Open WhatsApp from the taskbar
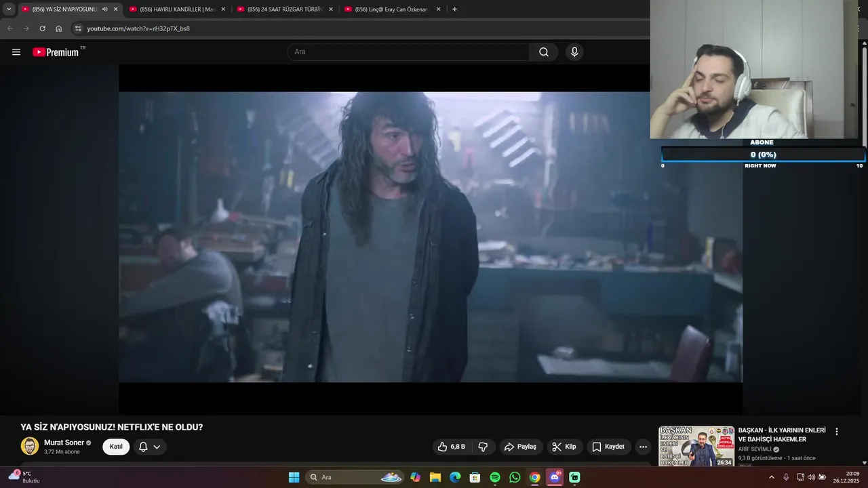The width and height of the screenshot is (868, 488). click(515, 477)
